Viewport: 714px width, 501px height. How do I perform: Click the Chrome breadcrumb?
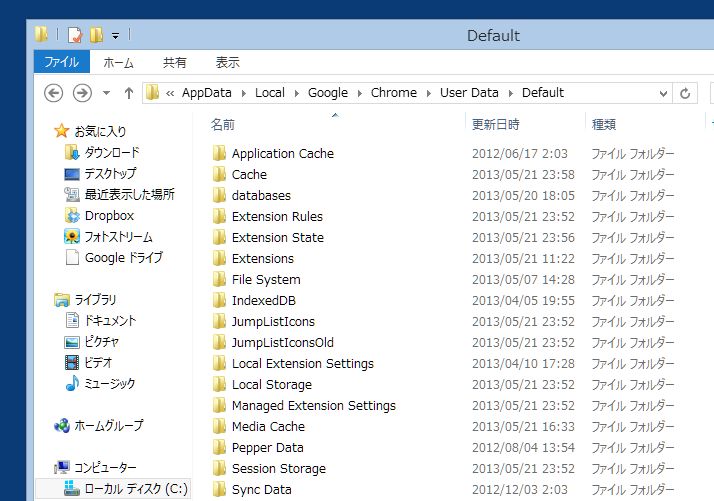394,93
